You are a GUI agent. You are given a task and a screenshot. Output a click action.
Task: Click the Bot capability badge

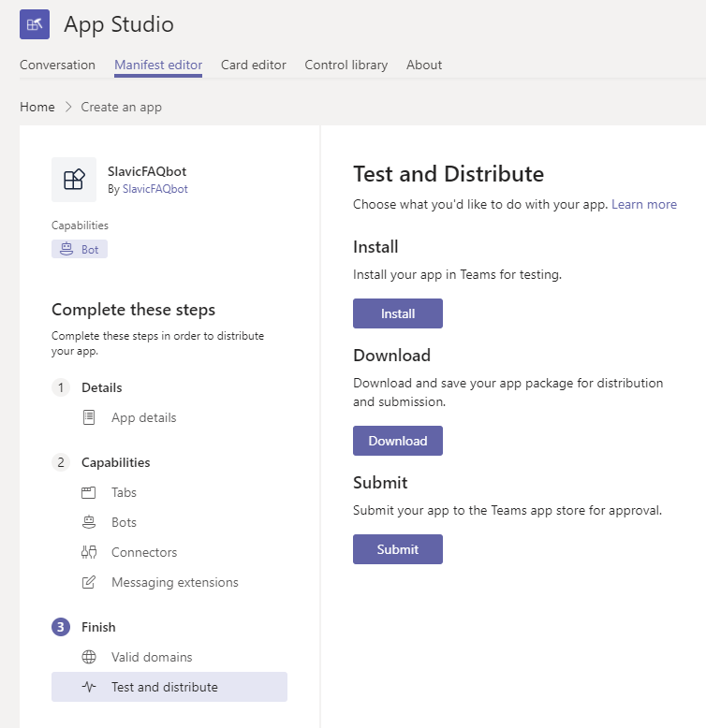[80, 249]
